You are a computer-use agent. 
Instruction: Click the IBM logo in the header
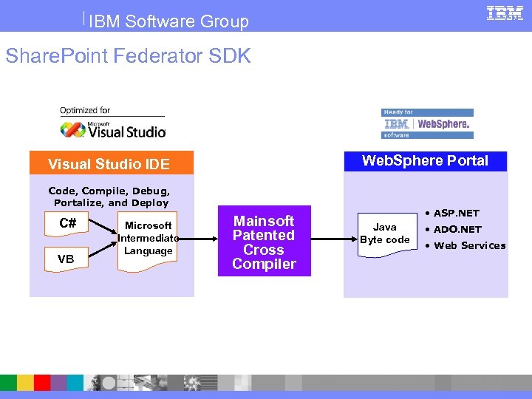pyautogui.click(x=505, y=13)
